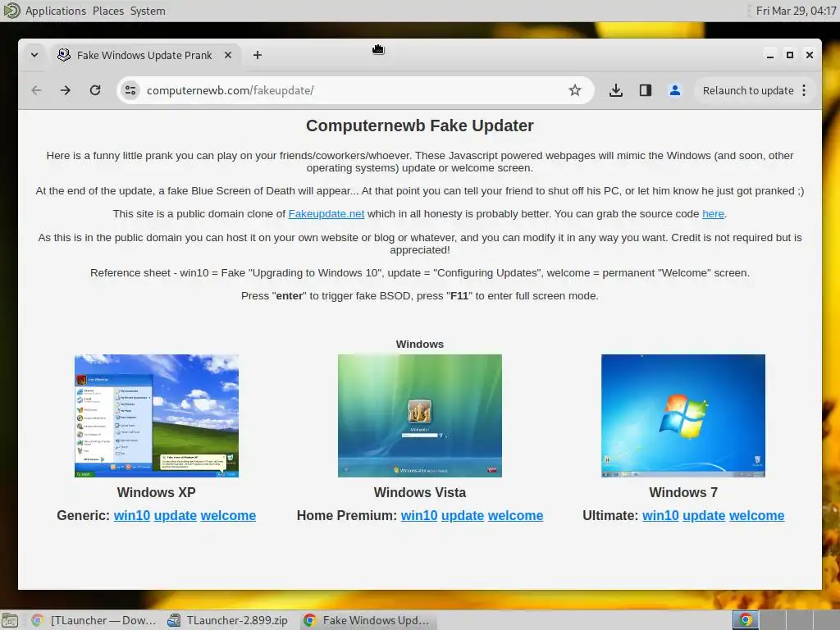The width and height of the screenshot is (840, 630).
Task: Open the Applications menu
Action: (55, 11)
